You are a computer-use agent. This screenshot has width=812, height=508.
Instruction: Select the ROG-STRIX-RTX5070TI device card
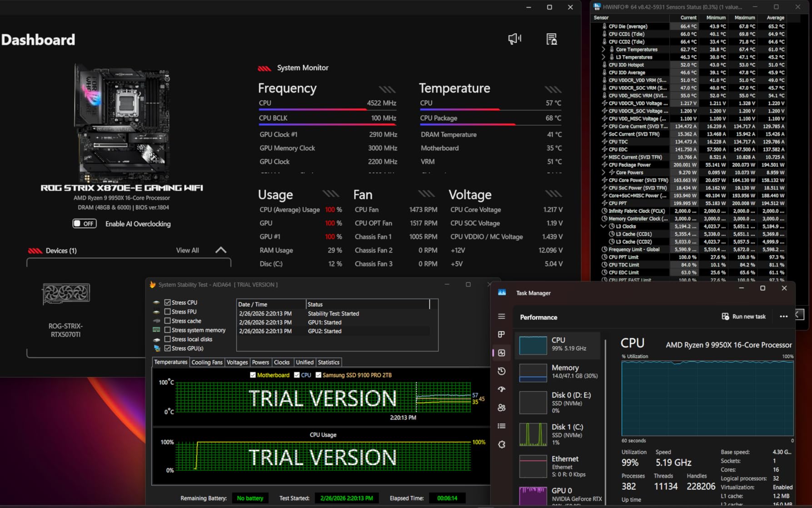(66, 311)
